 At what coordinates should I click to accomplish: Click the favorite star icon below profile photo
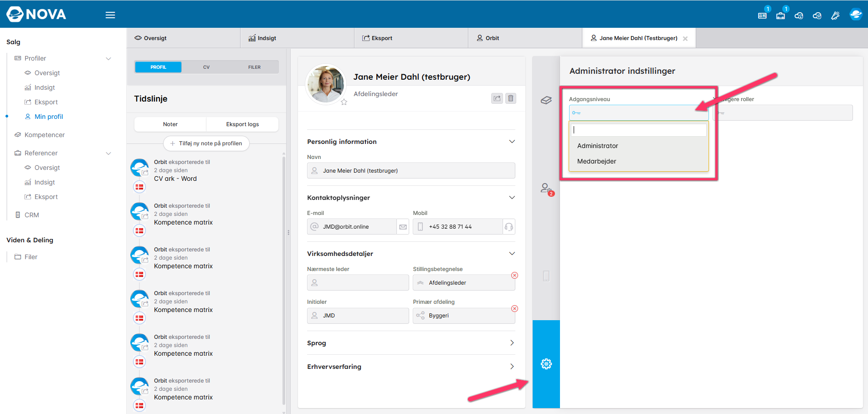[344, 102]
